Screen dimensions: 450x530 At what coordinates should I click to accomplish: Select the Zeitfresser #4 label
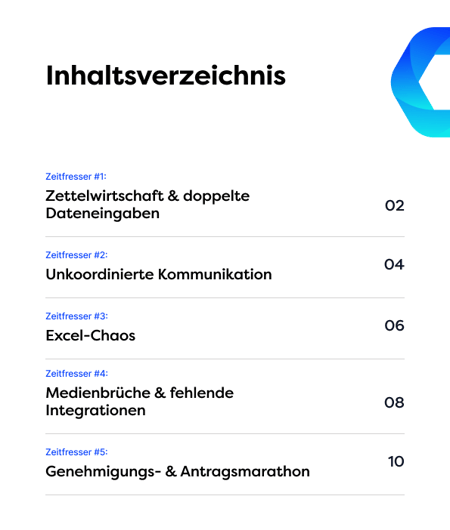click(77, 374)
